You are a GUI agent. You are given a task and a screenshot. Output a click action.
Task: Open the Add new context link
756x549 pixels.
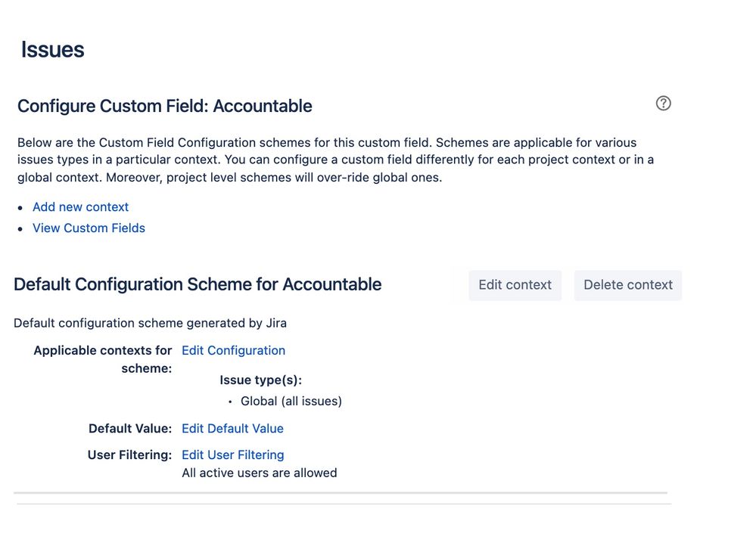[x=80, y=207]
